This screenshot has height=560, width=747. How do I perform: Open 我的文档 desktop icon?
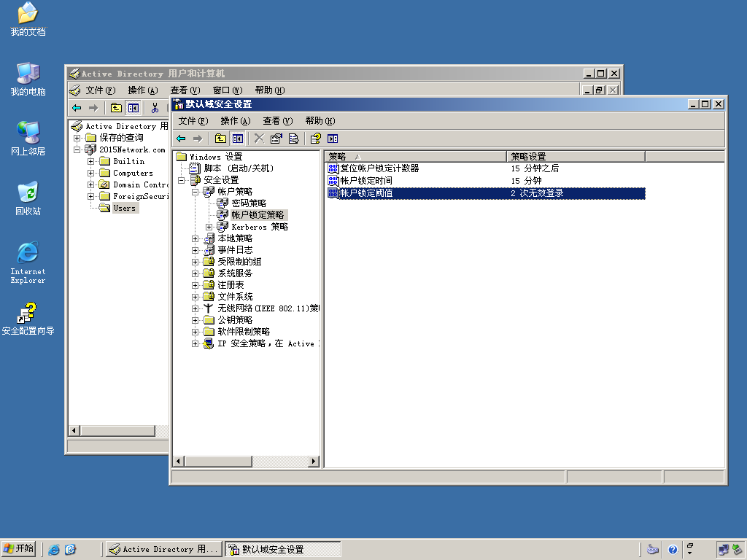tap(28, 20)
